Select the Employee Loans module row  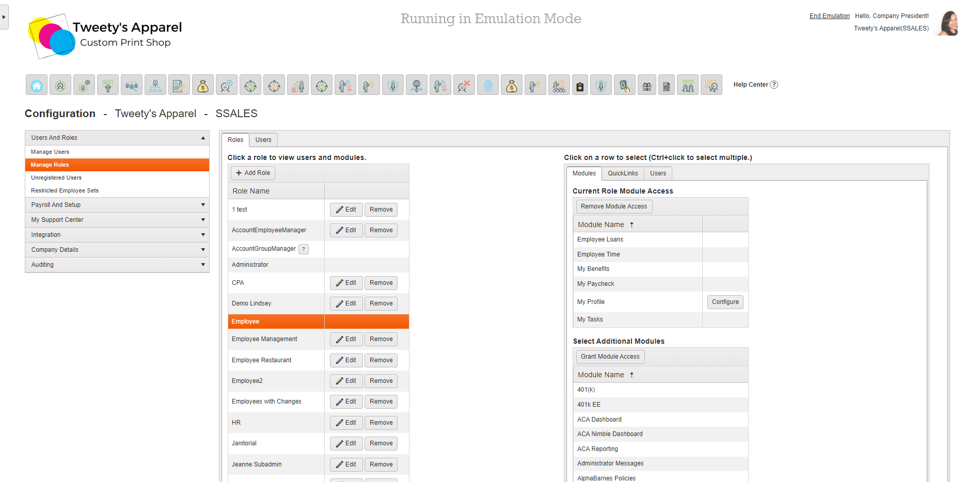(660, 239)
